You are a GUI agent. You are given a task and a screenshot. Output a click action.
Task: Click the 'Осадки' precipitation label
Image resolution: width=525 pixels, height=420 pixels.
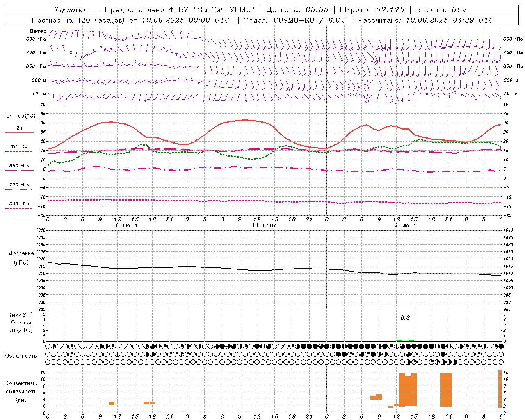(21, 322)
